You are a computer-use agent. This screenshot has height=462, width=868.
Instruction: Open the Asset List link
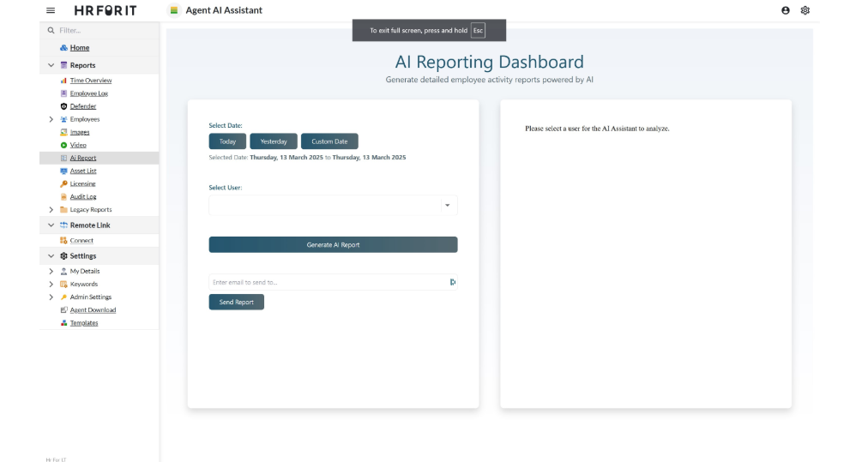pyautogui.click(x=83, y=171)
